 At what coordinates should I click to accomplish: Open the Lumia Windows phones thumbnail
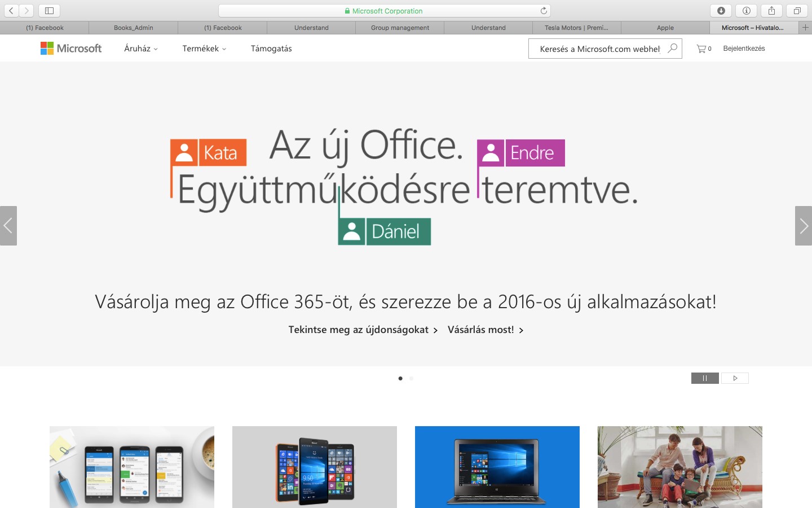315,467
